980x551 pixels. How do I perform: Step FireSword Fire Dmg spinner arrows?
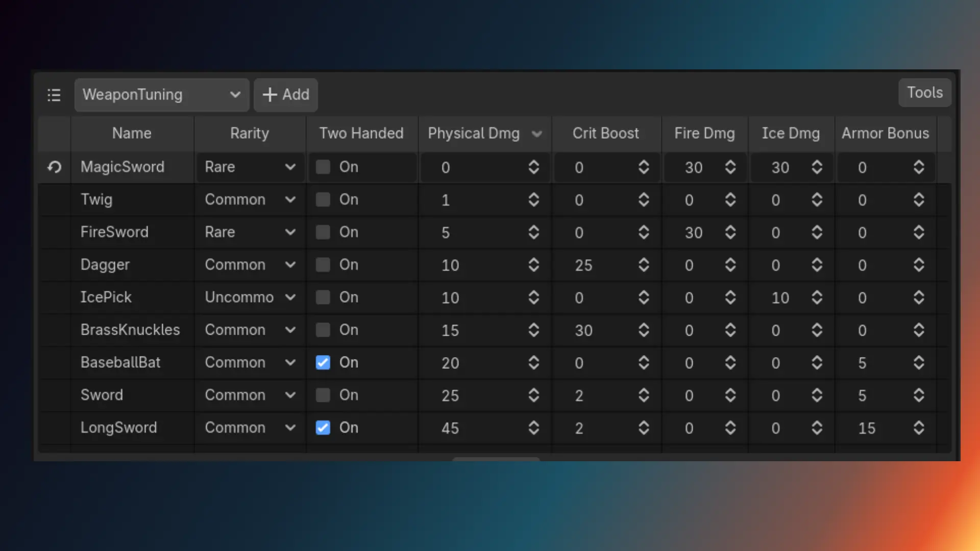coord(730,232)
